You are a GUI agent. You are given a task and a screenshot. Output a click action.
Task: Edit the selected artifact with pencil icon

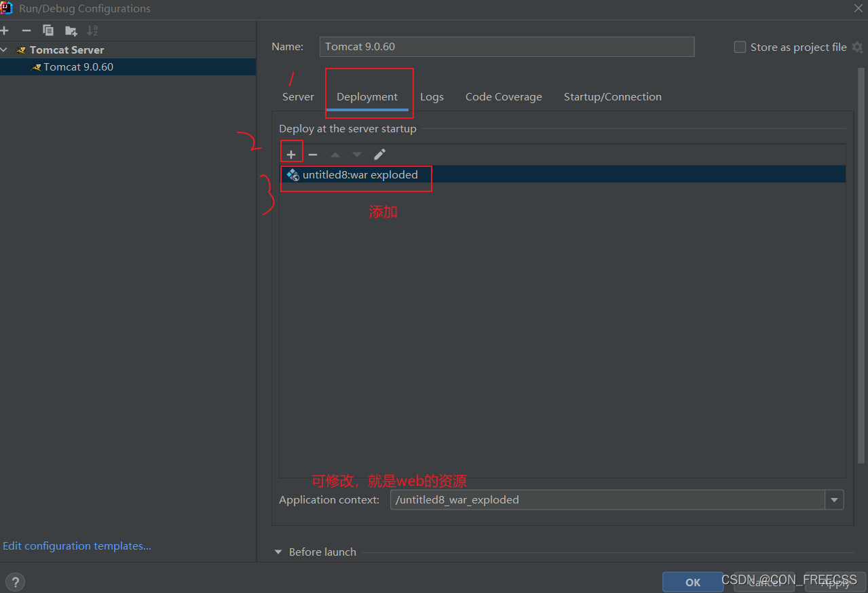click(379, 155)
